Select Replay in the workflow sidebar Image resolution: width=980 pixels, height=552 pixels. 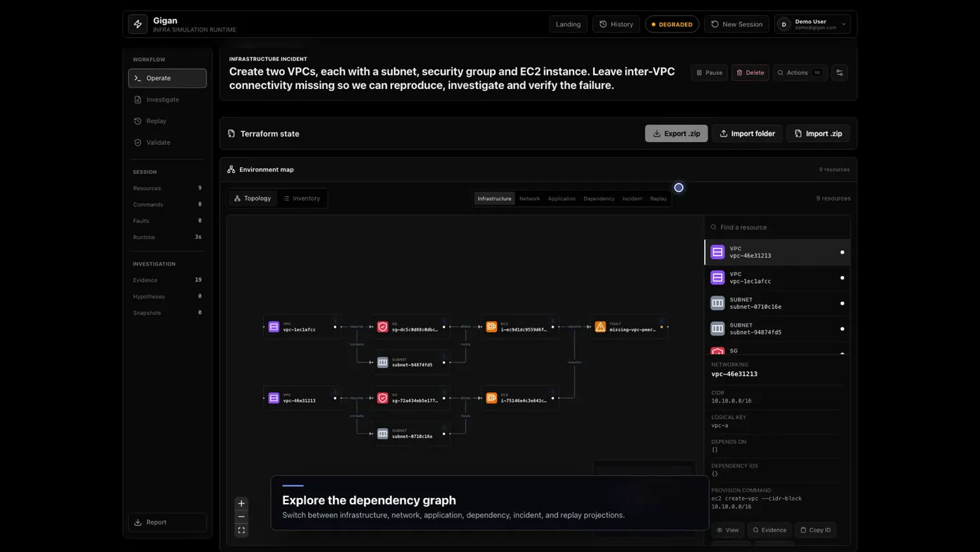[x=167, y=120]
